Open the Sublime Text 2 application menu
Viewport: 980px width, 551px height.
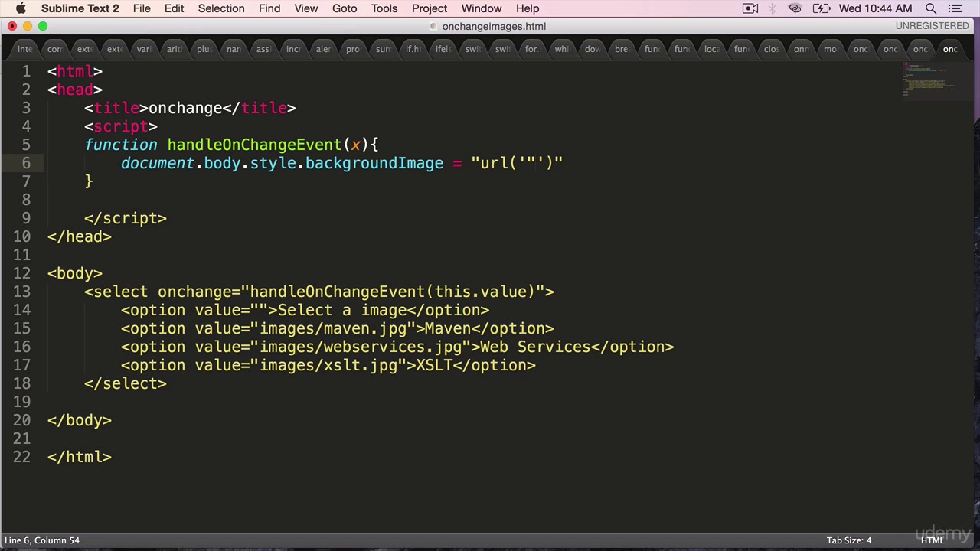tap(80, 8)
